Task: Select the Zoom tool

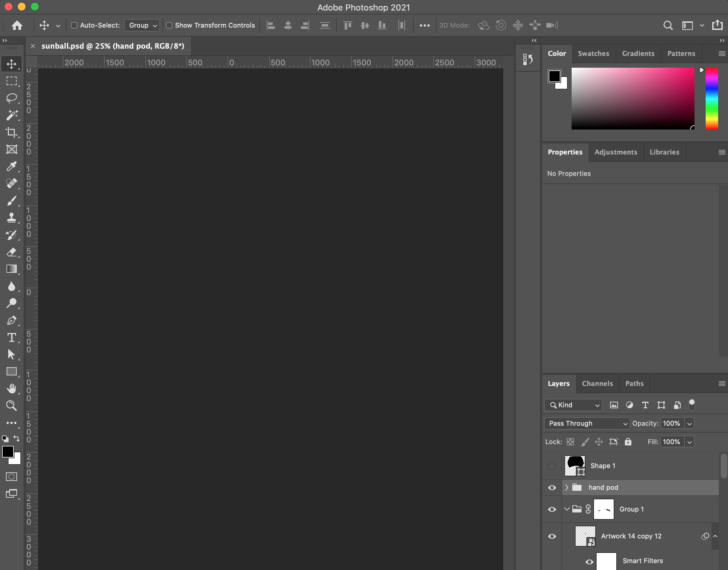Action: pos(11,405)
